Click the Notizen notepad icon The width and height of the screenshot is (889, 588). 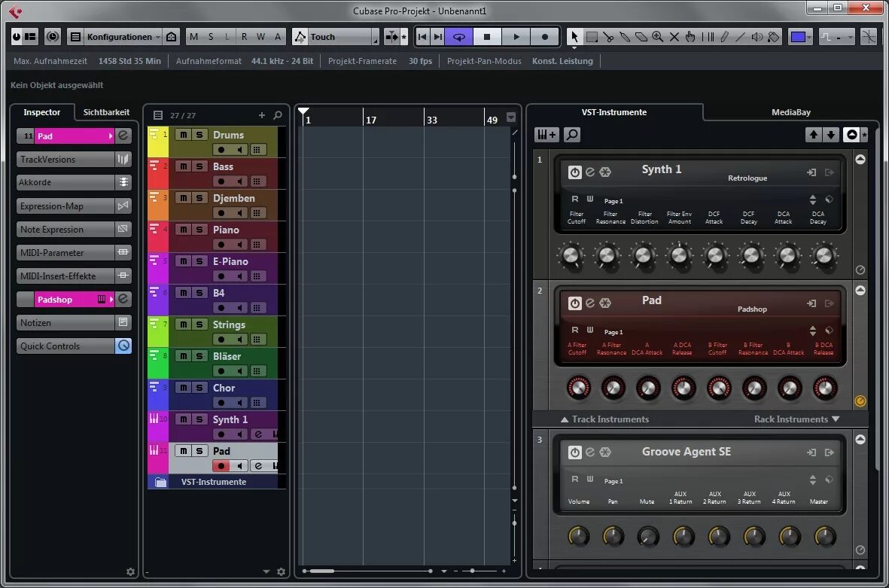[123, 323]
